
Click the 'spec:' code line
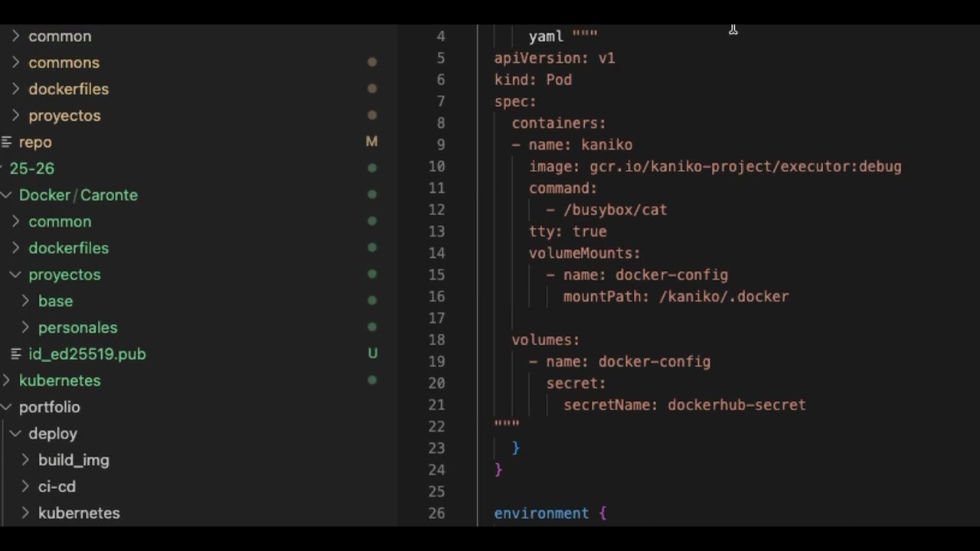coord(515,101)
